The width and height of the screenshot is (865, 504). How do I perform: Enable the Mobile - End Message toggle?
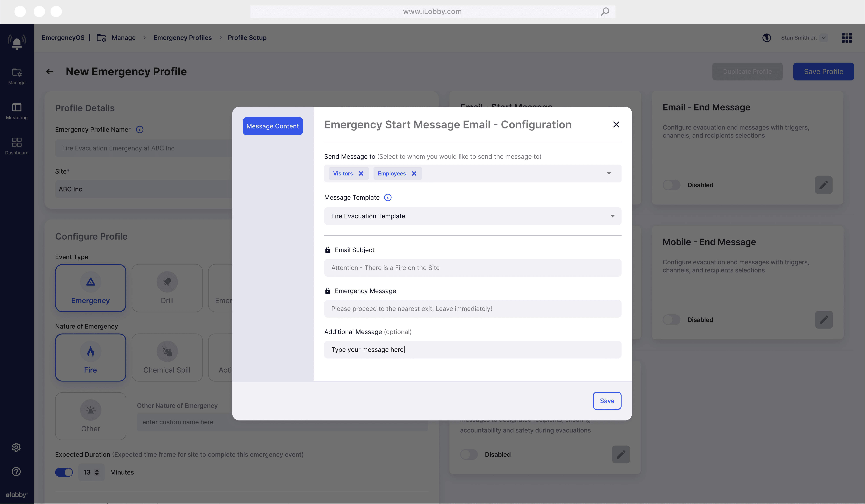[671, 320]
